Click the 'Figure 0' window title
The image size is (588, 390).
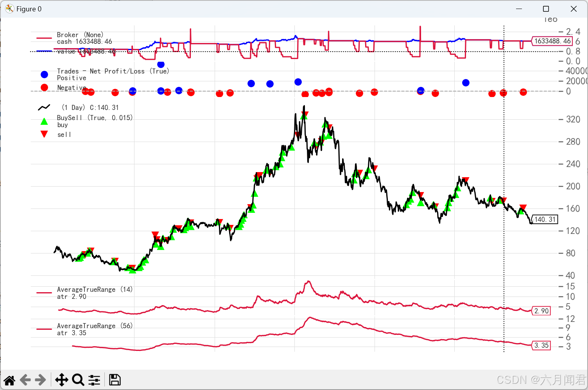pyautogui.click(x=29, y=9)
